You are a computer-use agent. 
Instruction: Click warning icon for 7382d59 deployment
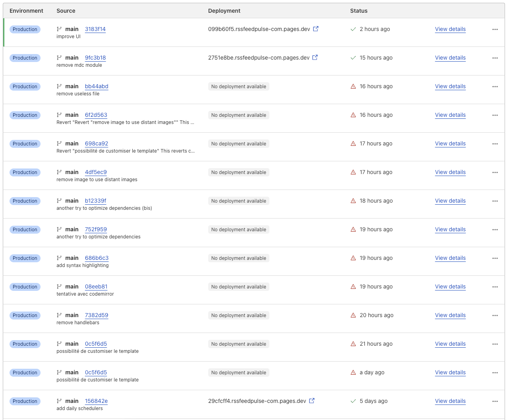(x=353, y=315)
